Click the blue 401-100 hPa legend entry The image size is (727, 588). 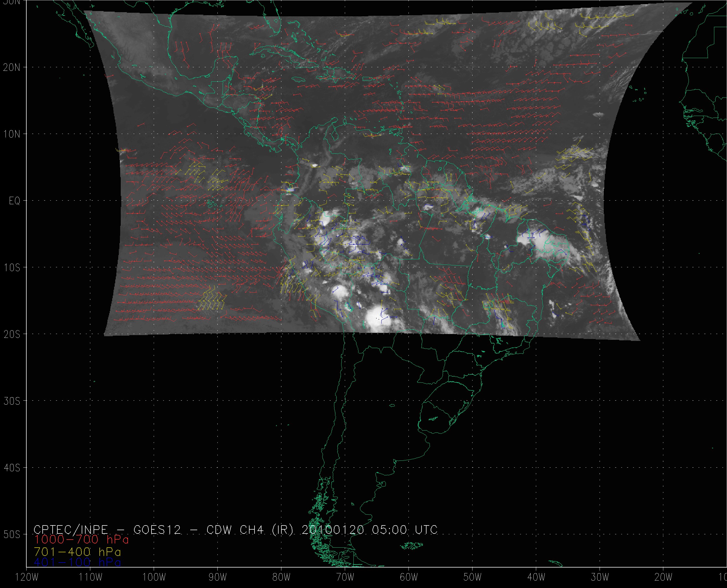click(x=78, y=562)
